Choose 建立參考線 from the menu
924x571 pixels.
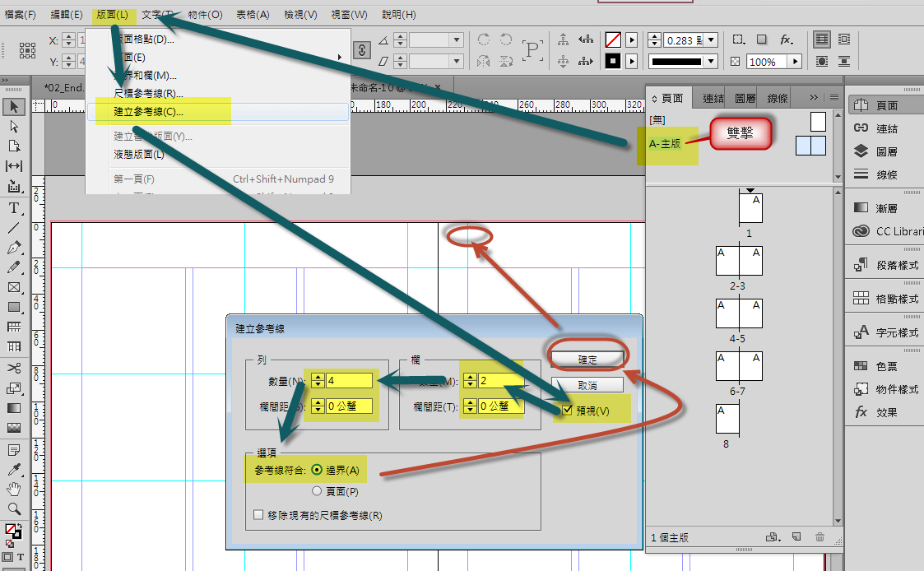click(x=149, y=112)
